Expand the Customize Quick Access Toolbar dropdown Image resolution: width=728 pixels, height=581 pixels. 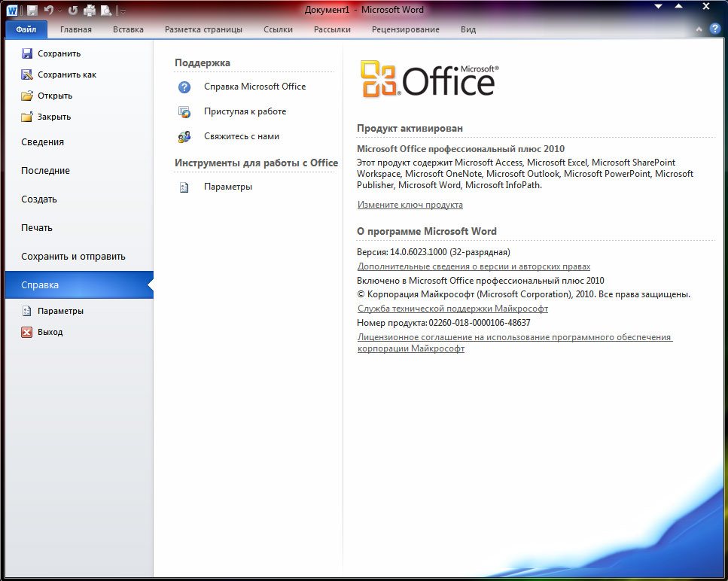click(123, 11)
